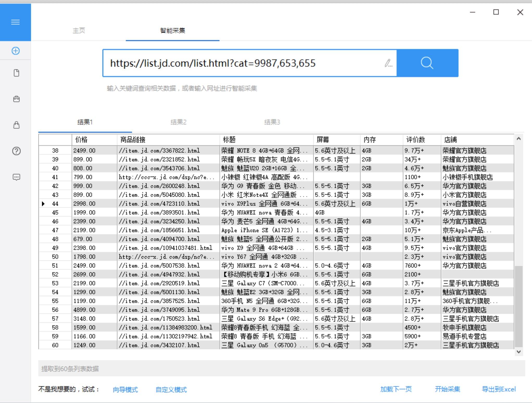
Task: Open the chat feedback sidebar icon
Action: coord(16,177)
